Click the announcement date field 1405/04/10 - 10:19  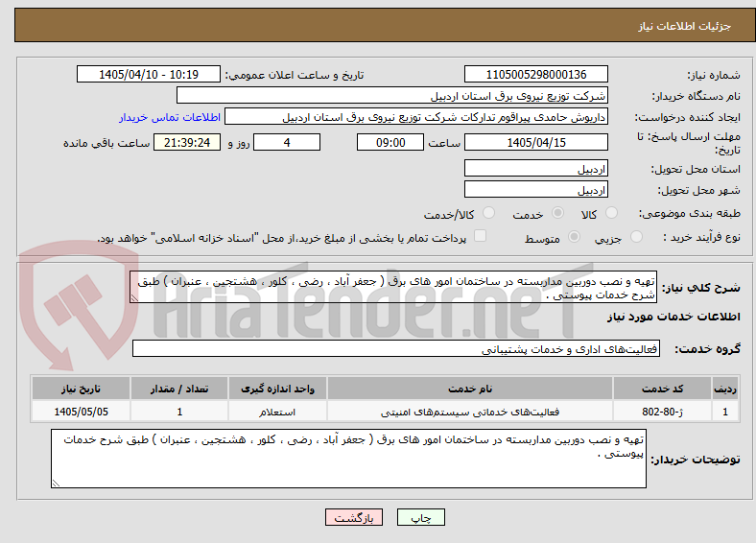tap(149, 74)
